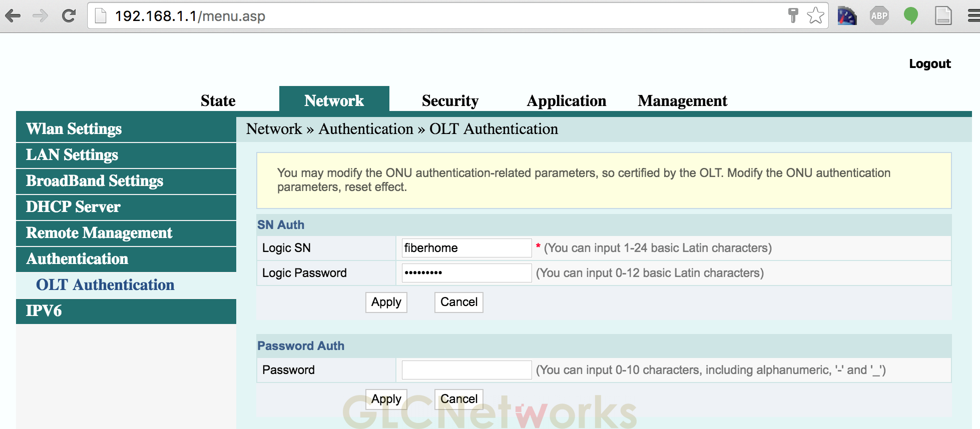Log out via the Logout link
The image size is (980, 429).
coord(929,63)
